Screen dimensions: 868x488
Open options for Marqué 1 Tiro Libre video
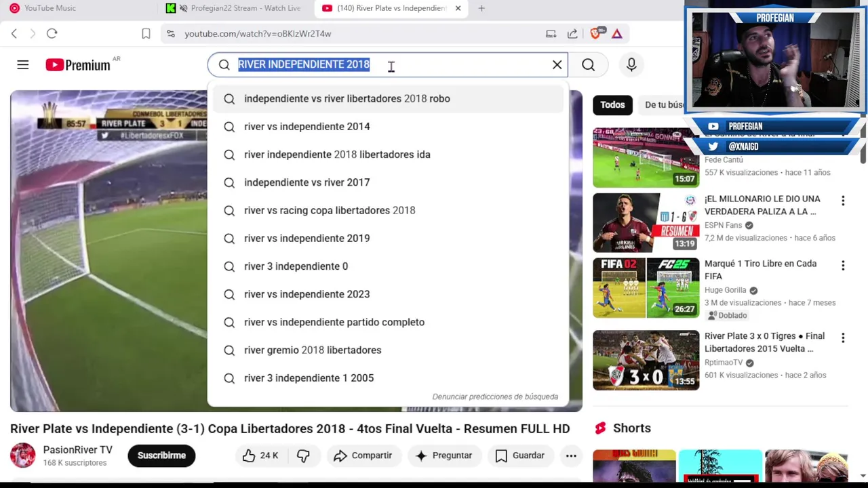pos(843,266)
